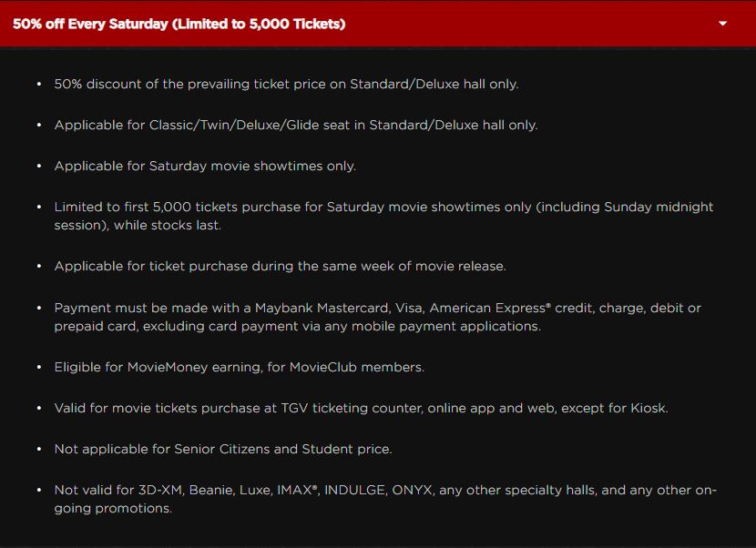Click the bullet beside 'Valid for movie tickets'
Image resolution: width=756 pixels, height=548 pixels.
click(x=39, y=408)
